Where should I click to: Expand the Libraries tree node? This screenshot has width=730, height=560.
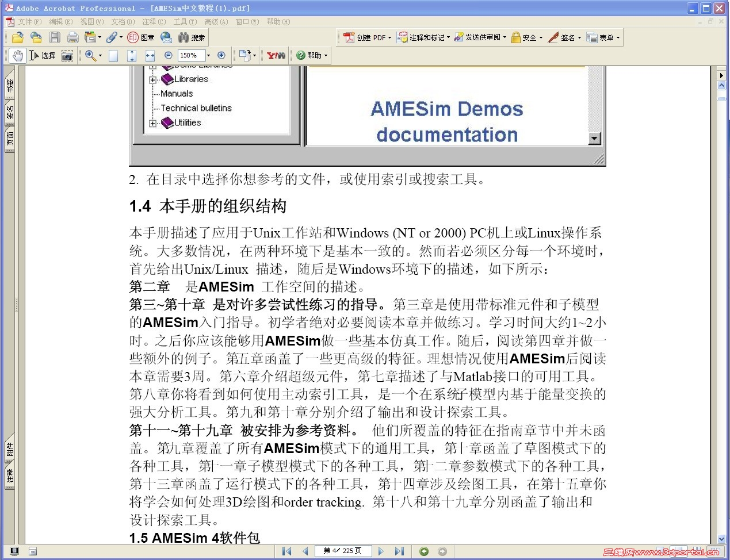[x=152, y=80]
